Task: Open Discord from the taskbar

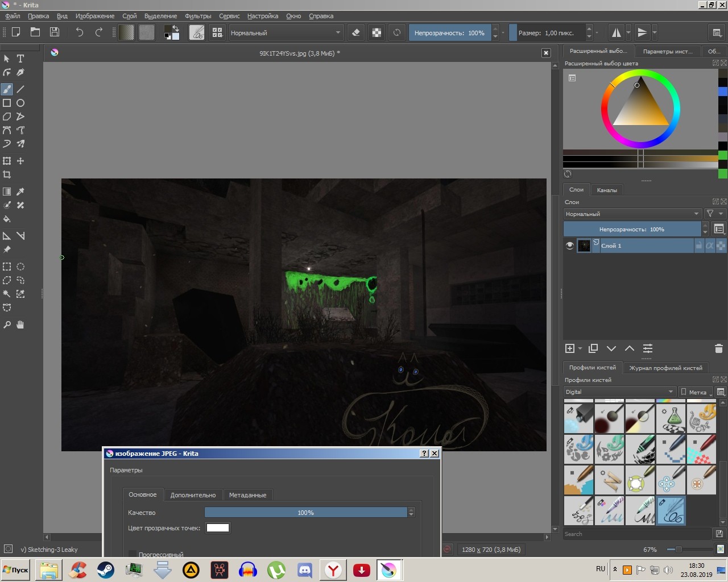Action: (x=305, y=570)
